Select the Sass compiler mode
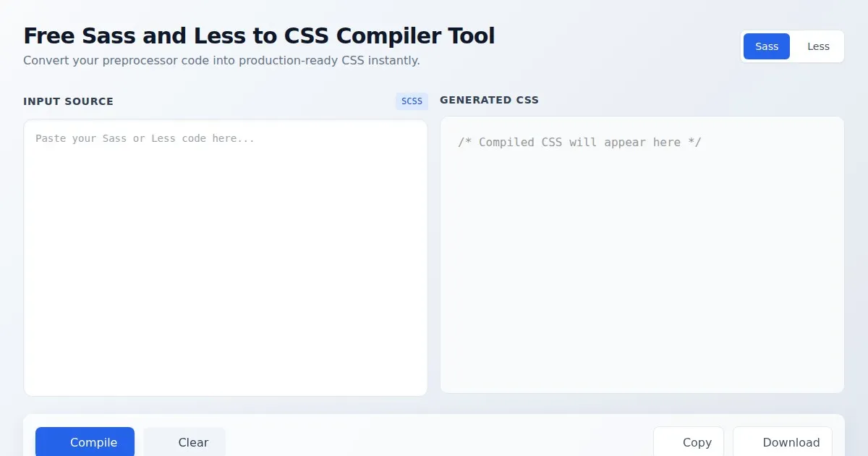This screenshot has height=456, width=868. click(766, 46)
